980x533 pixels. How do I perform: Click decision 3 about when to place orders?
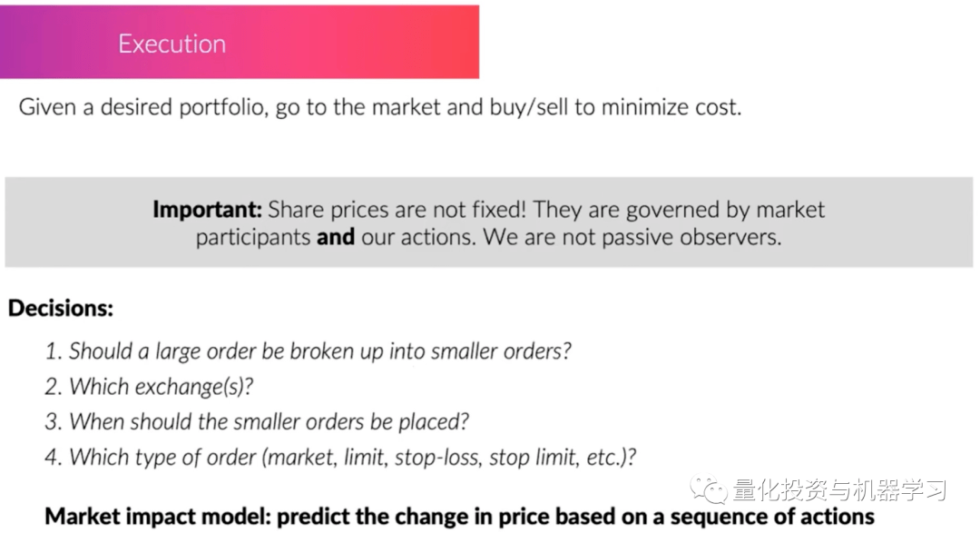click(257, 421)
